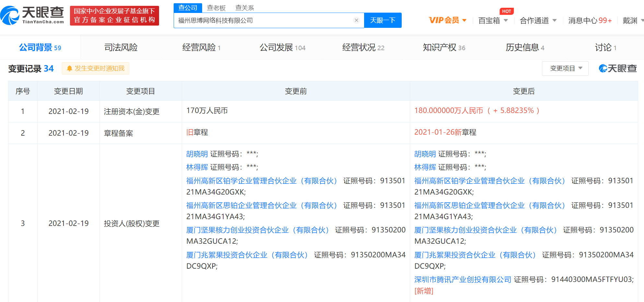Open the 司法风险 tab
This screenshot has width=644, height=302.
(121, 48)
